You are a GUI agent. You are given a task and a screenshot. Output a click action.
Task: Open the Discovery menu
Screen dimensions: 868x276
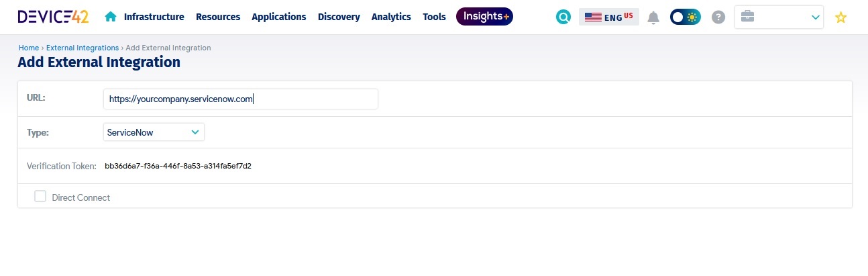(x=339, y=17)
